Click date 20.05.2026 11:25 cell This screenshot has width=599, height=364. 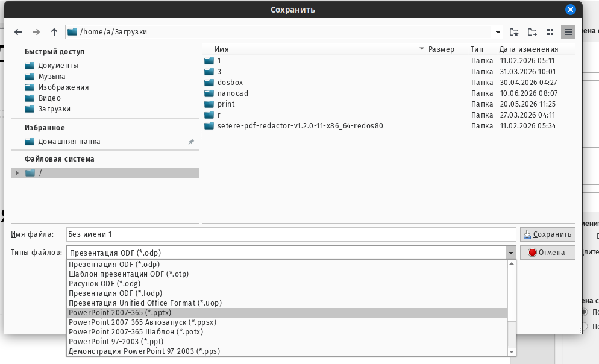pos(527,104)
